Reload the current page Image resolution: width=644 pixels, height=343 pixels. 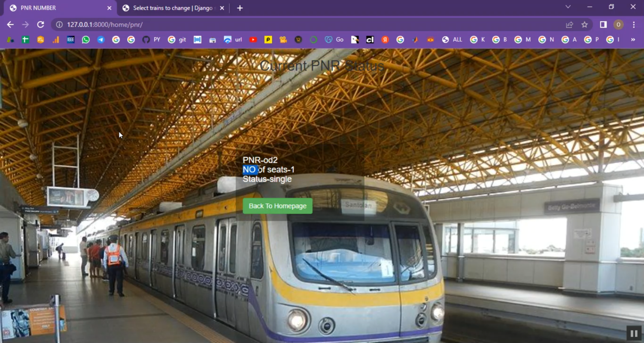coord(40,24)
